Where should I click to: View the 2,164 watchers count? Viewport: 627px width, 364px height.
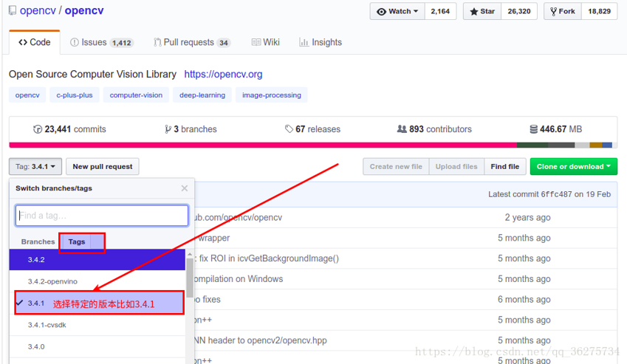(x=440, y=11)
